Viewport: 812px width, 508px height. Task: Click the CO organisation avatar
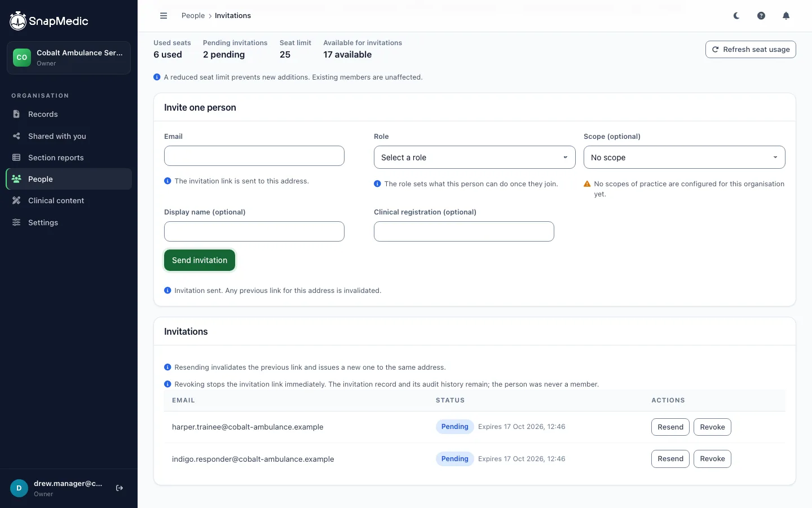point(22,58)
